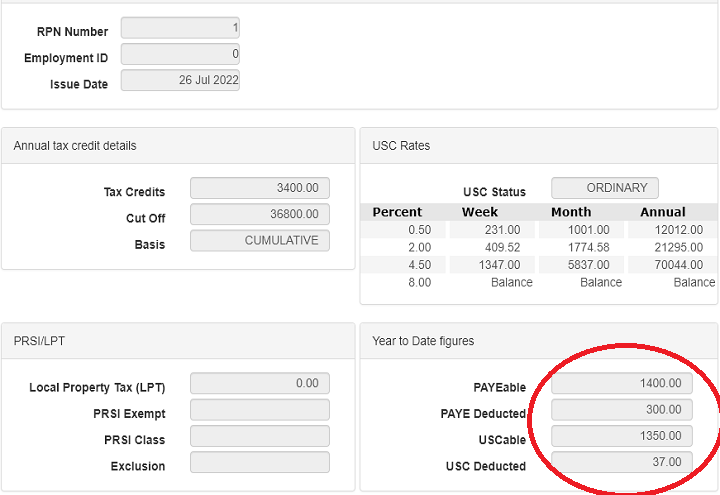Click the weekly value 1347.00
The width and height of the screenshot is (720, 495).
500,265
